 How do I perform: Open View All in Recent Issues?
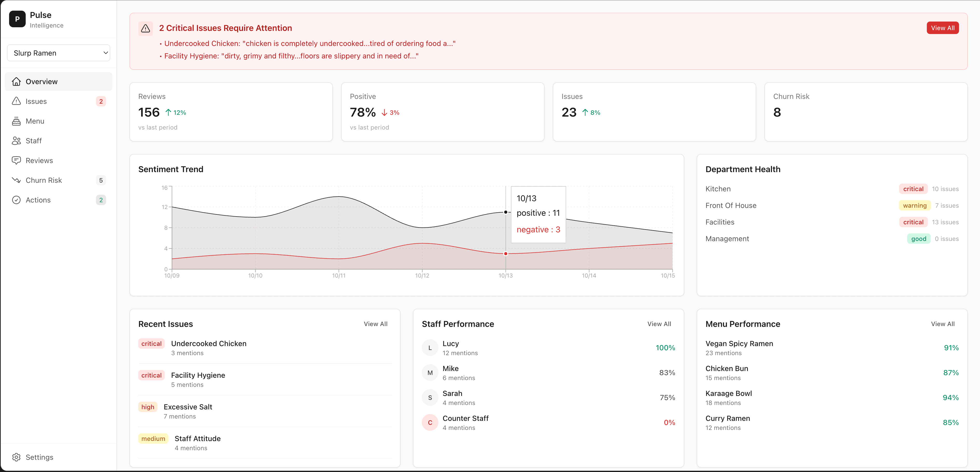(375, 324)
